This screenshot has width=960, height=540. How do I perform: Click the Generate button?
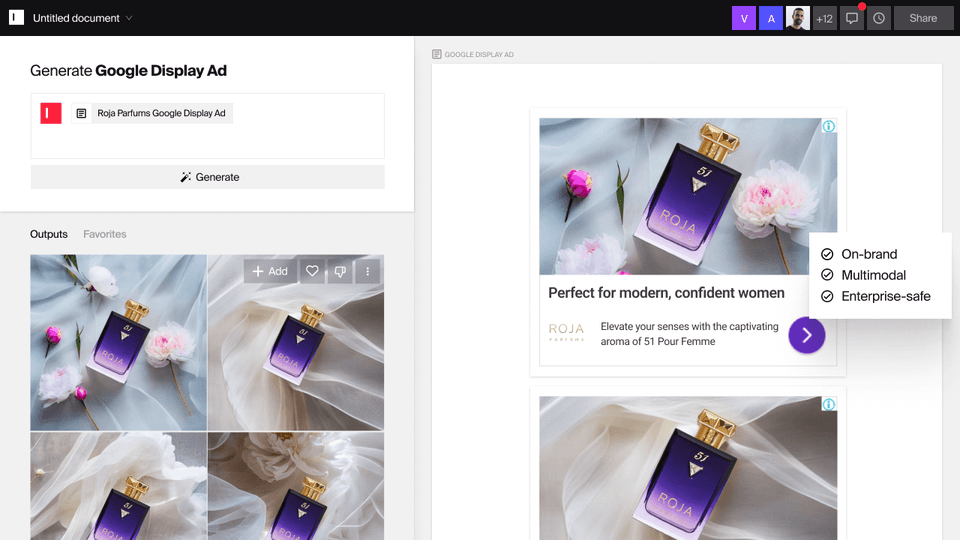pyautogui.click(x=208, y=177)
